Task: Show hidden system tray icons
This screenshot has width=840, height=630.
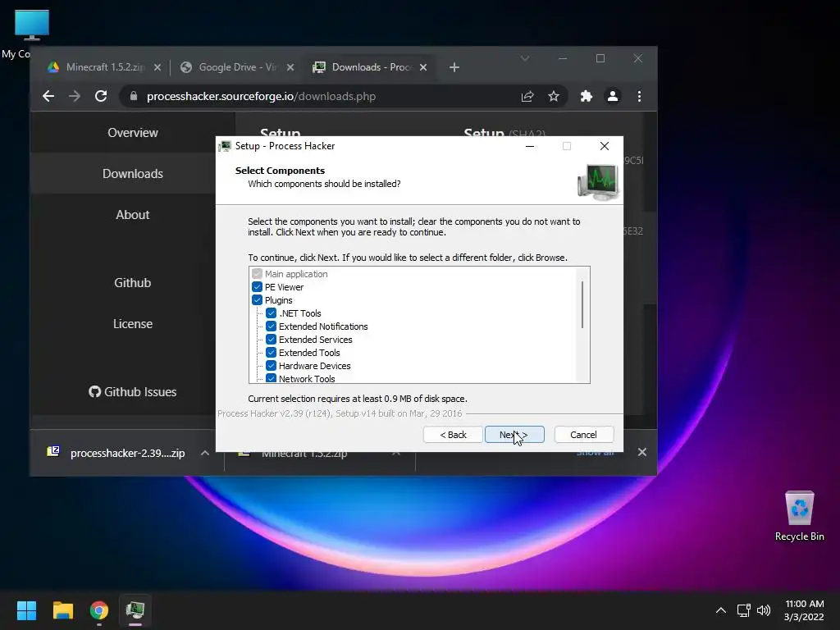Action: click(721, 610)
